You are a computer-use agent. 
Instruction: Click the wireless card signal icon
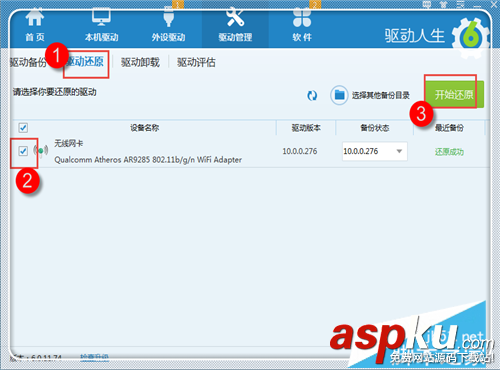(41, 151)
